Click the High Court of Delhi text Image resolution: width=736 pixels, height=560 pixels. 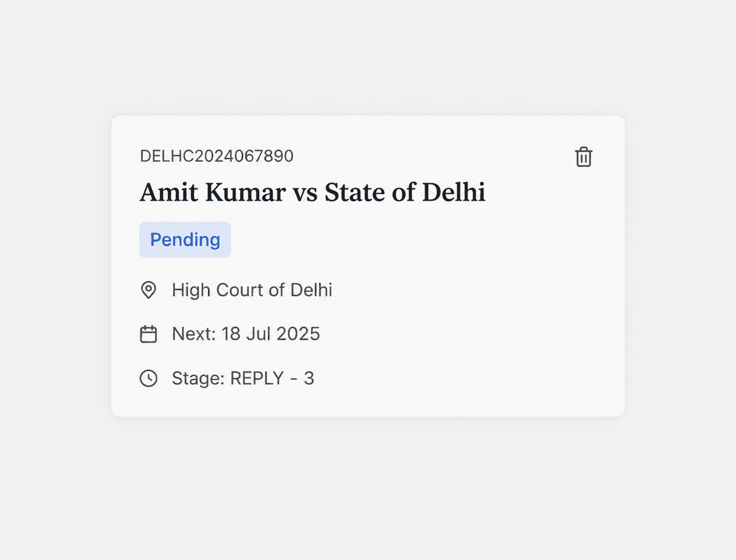(x=252, y=290)
